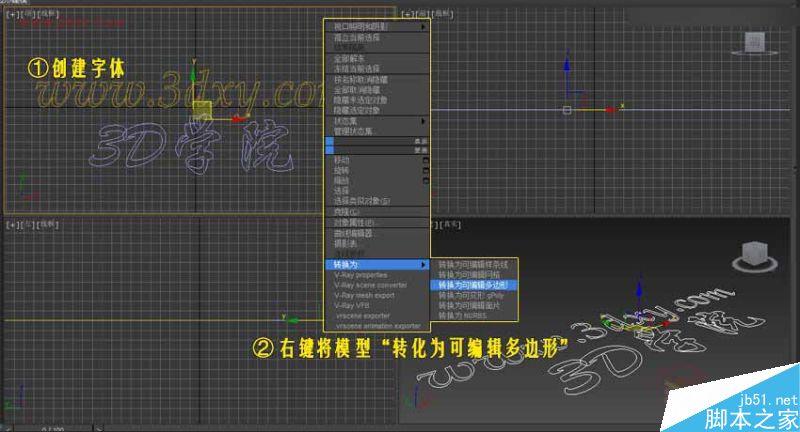Image resolution: width=800 pixels, height=432 pixels.
Task: Click the 真实 shading label in the perspective viewport
Action: [451, 224]
